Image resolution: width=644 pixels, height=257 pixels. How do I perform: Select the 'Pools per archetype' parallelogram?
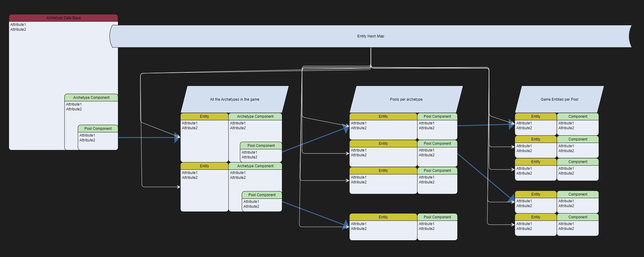[x=406, y=99]
